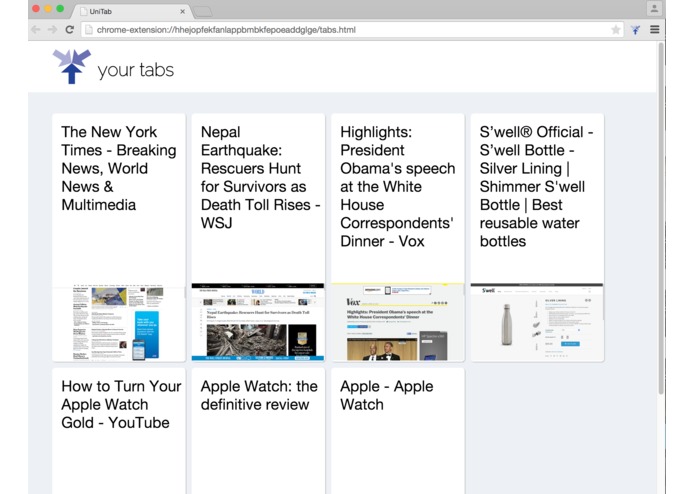Open Obama's speech Vox tab card
Viewport: 695px width, 494px height.
point(398,237)
